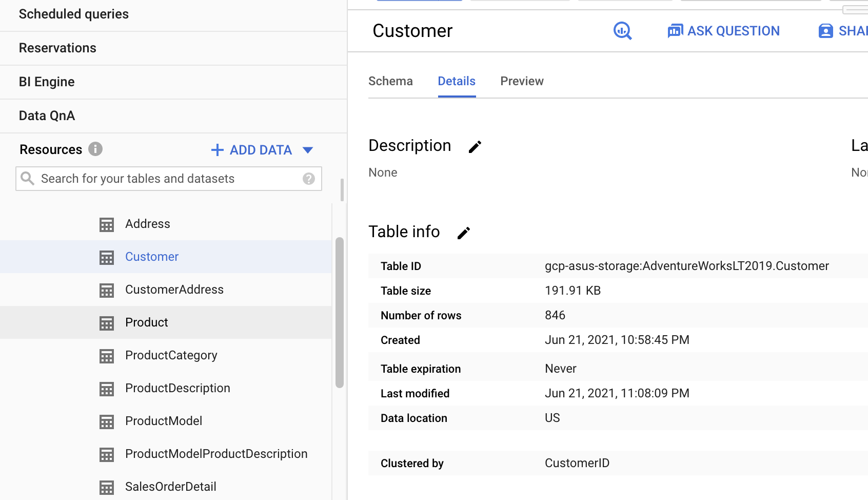
Task: Select the Product table
Action: (x=147, y=322)
